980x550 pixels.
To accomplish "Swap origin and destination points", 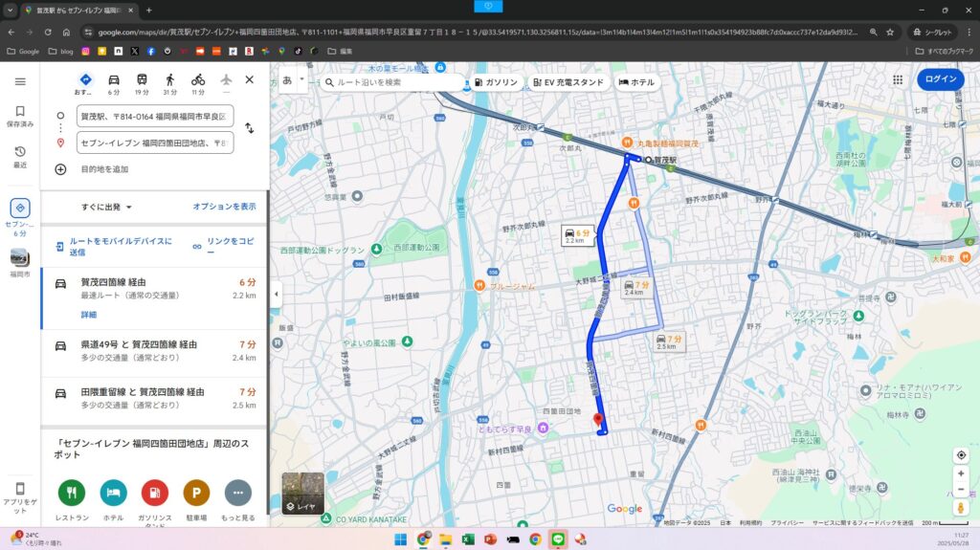I will click(x=250, y=128).
